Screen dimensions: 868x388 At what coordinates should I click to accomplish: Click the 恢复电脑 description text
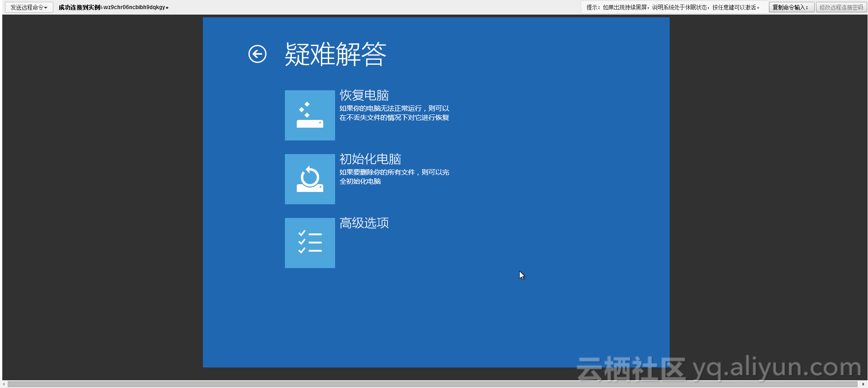pyautogui.click(x=394, y=113)
